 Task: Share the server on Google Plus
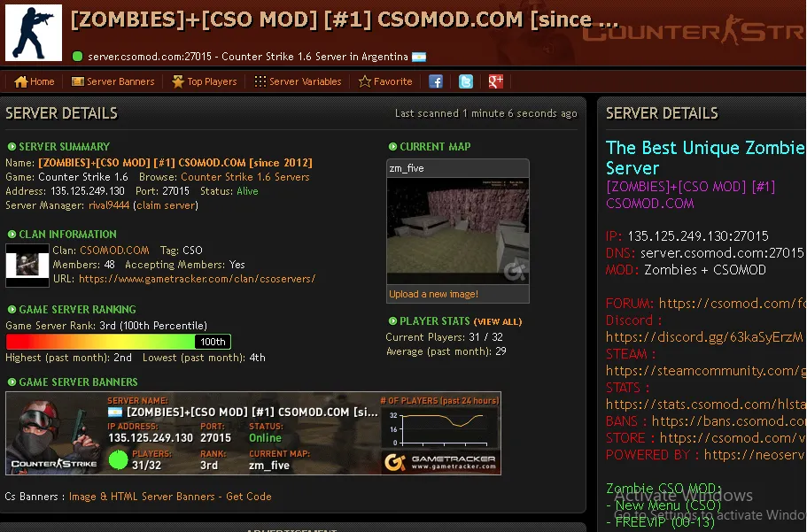[x=495, y=81]
